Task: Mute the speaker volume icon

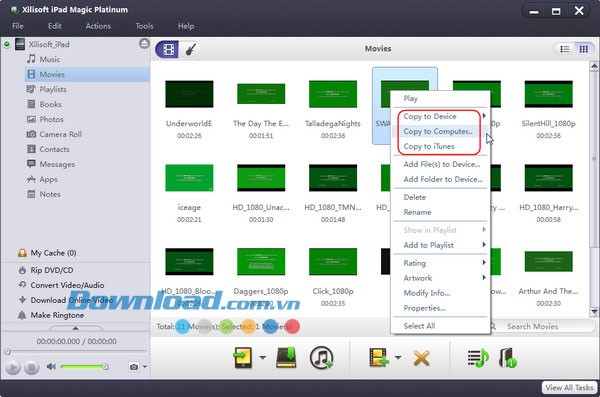Action: coord(51,367)
